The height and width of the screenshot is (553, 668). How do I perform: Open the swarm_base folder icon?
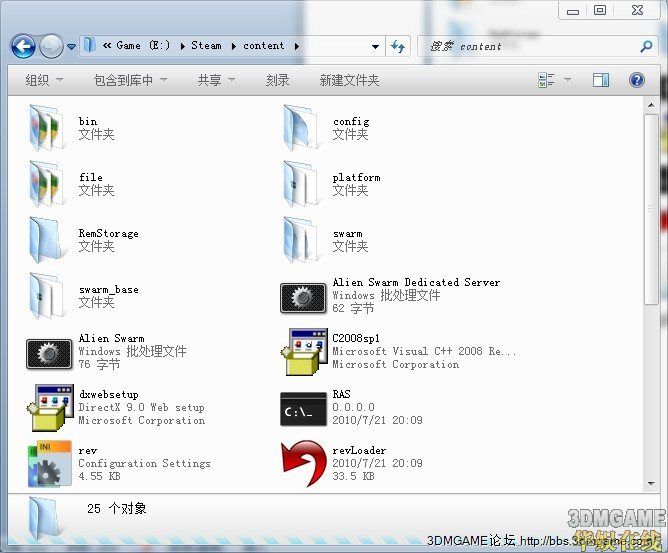click(x=48, y=296)
